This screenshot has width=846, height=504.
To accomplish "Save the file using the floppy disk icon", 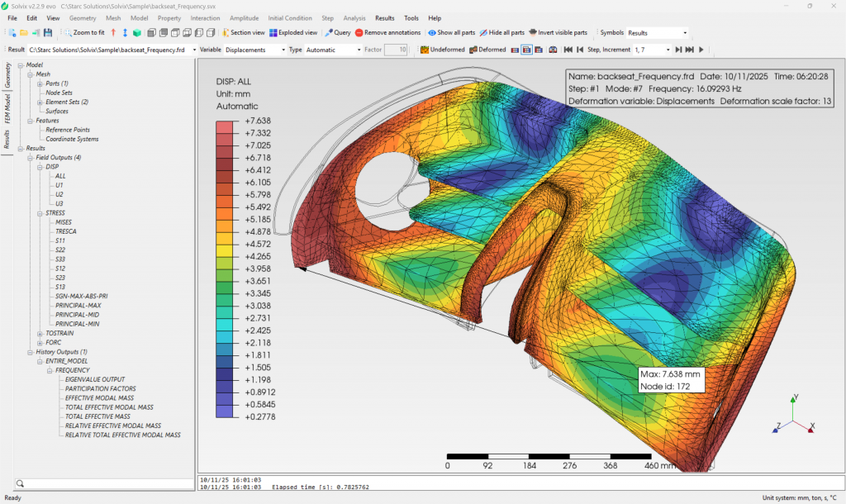I will pos(48,33).
